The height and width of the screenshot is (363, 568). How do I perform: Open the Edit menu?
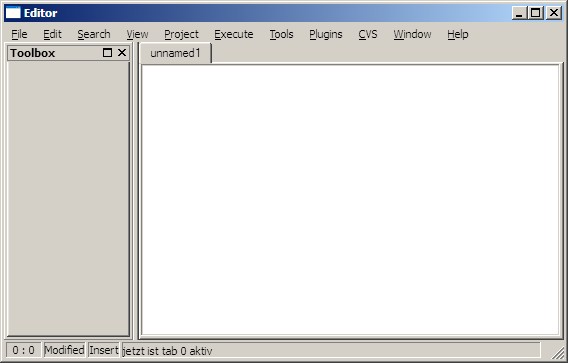(52, 34)
